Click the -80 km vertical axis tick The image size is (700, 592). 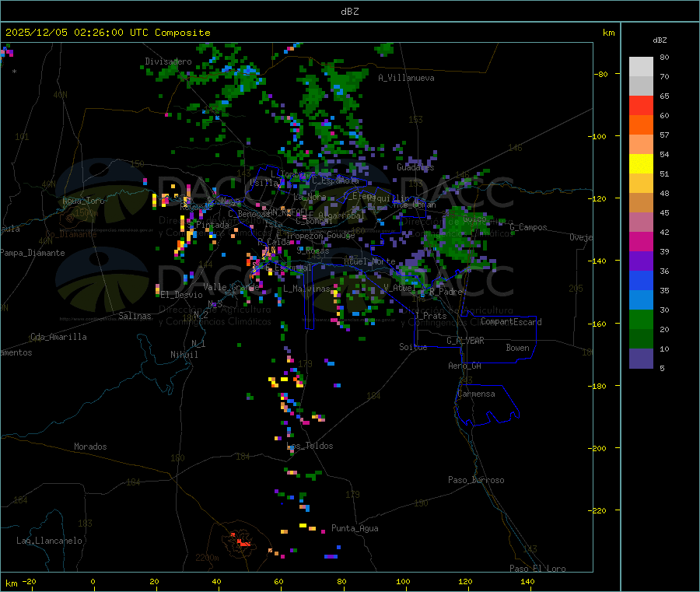point(602,74)
